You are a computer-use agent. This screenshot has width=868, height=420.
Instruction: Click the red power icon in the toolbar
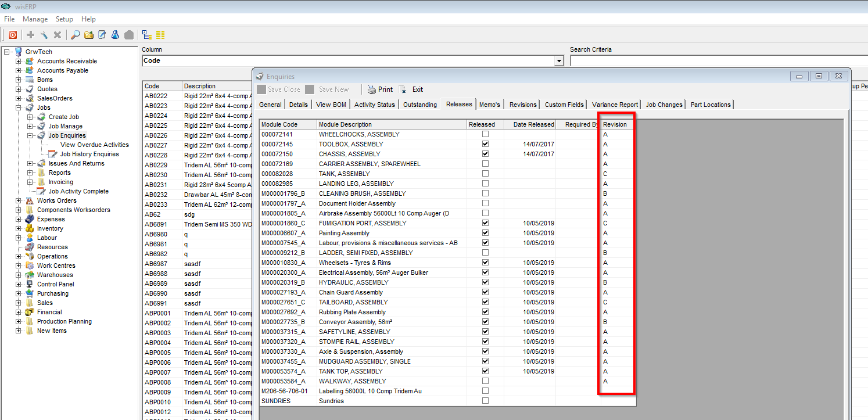(12, 35)
